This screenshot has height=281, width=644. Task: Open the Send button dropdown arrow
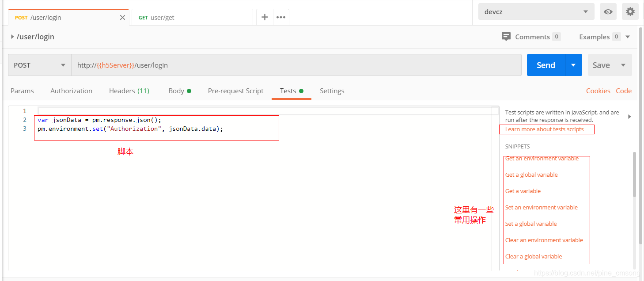coord(573,65)
